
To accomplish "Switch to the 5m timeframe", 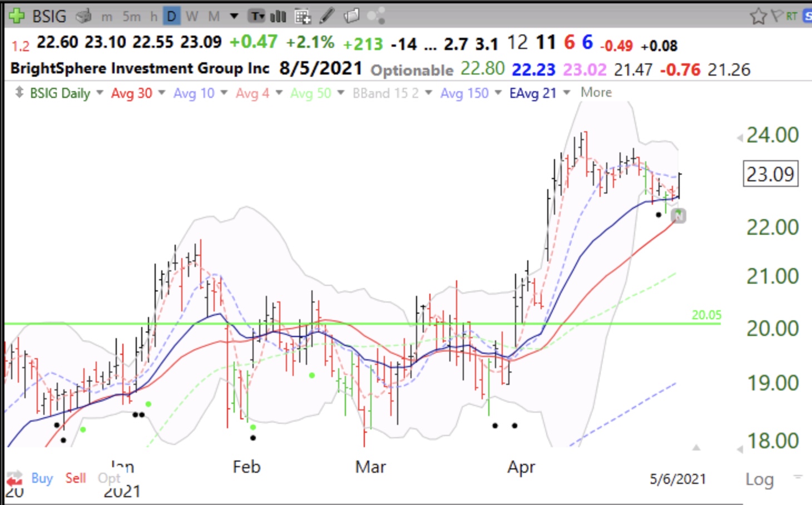I will pyautogui.click(x=132, y=17).
